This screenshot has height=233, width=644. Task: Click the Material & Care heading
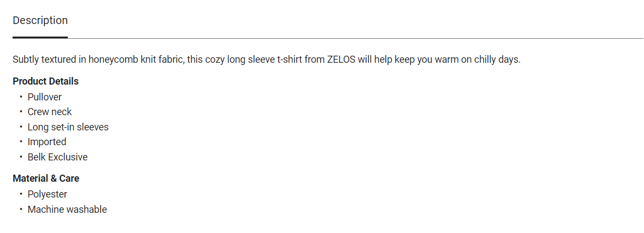pyautogui.click(x=46, y=178)
